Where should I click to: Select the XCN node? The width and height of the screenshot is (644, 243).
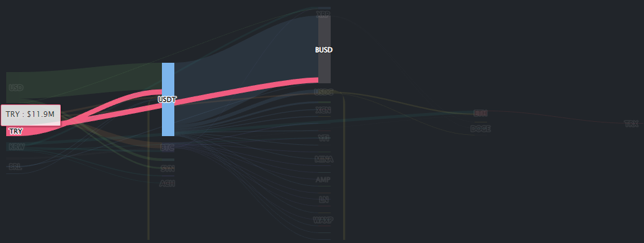[323, 110]
